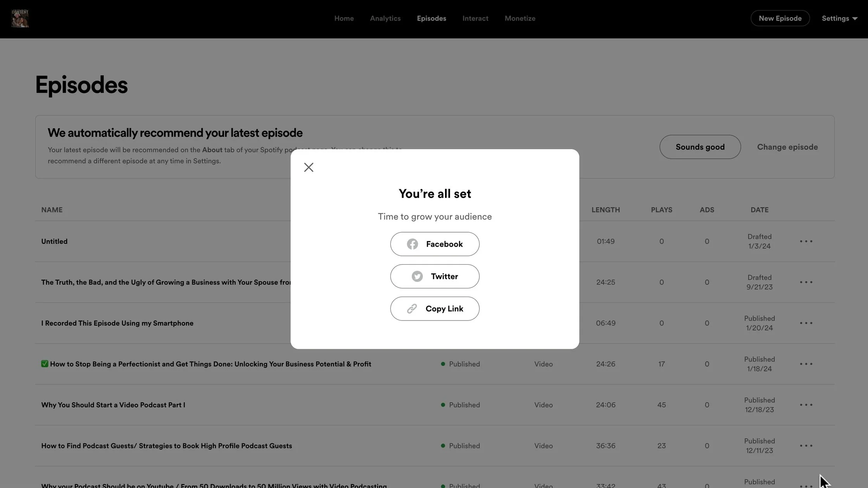Switch to the Episodes tab
This screenshot has height=488, width=868.
(431, 18)
